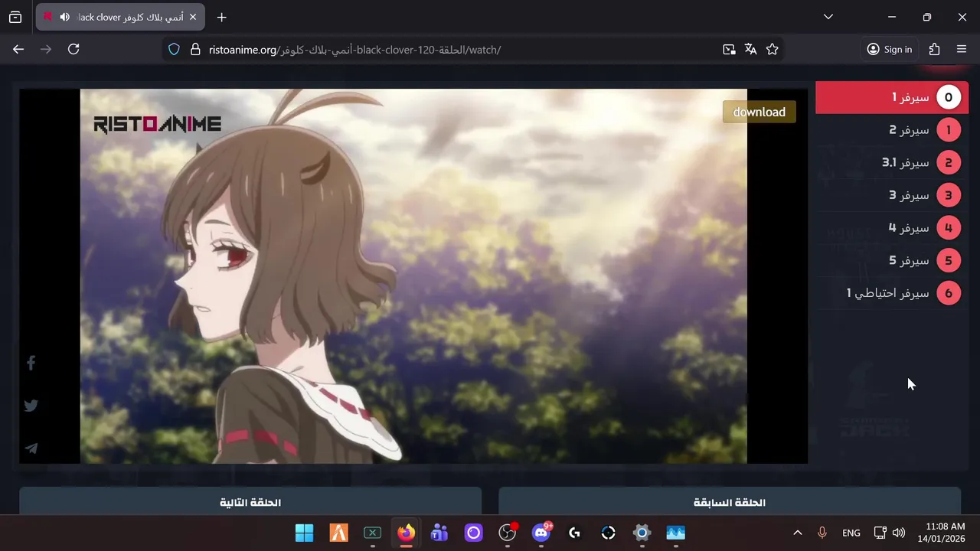The height and width of the screenshot is (551, 980).
Task: Open the Firefox hamburger menu
Action: 962,50
